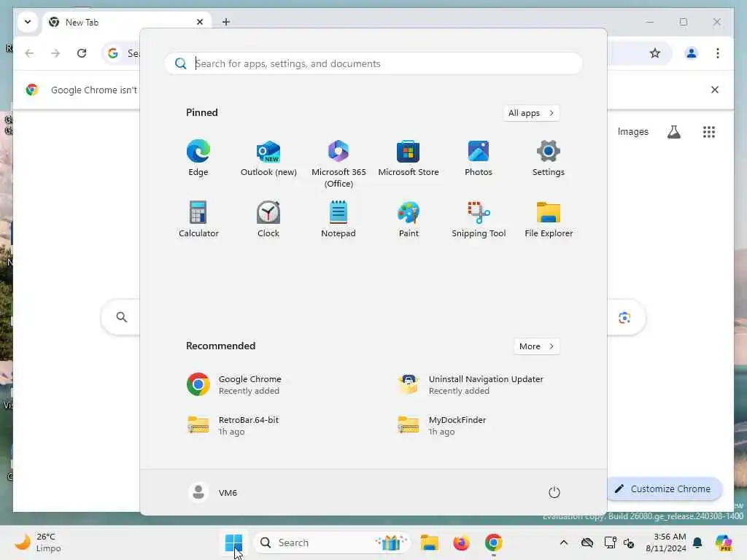Go forward in Chrome
The image size is (747, 560).
click(x=55, y=52)
